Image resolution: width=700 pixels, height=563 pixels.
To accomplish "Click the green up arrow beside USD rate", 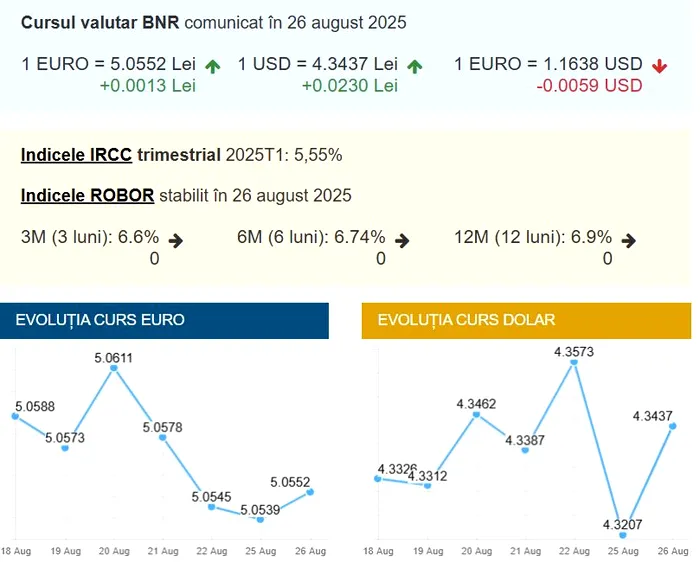I will pos(415,66).
